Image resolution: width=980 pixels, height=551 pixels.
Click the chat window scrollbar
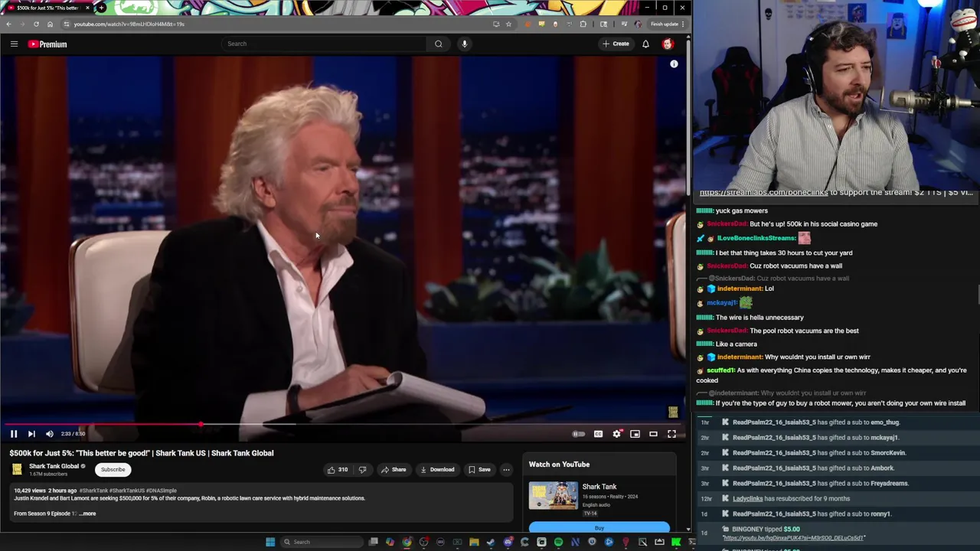tap(978, 295)
